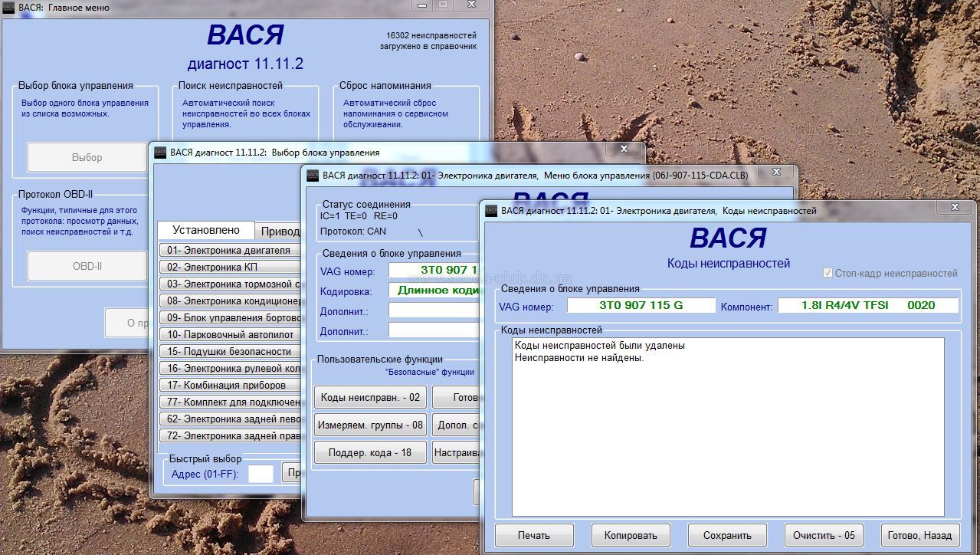Viewport: 980px width, 555px height.
Task: Close the Выбор блока управления window
Action: [x=624, y=149]
